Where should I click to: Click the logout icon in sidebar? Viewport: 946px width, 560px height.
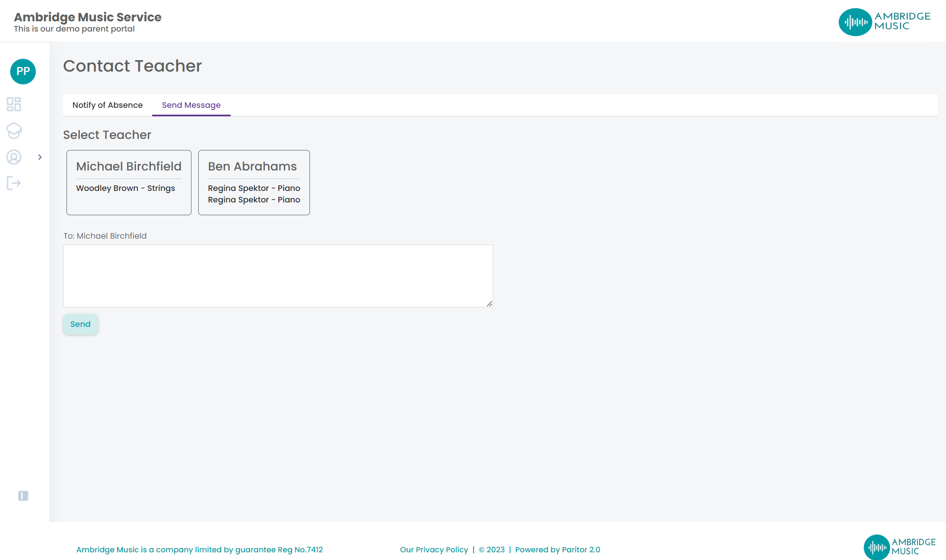[14, 183]
